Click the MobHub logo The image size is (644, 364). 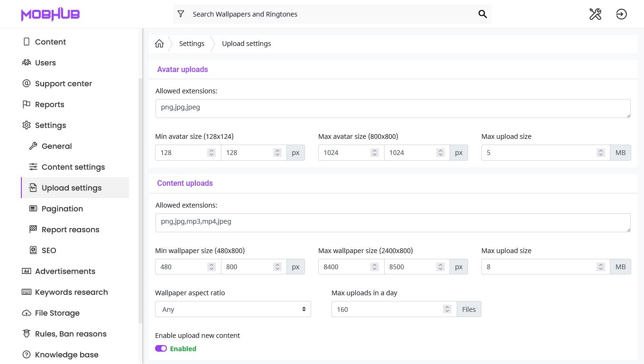(x=50, y=14)
